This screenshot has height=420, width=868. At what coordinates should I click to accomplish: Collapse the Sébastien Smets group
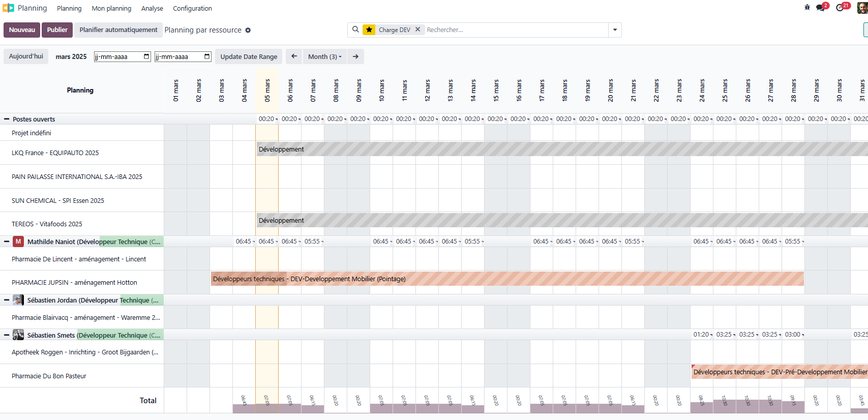7,335
